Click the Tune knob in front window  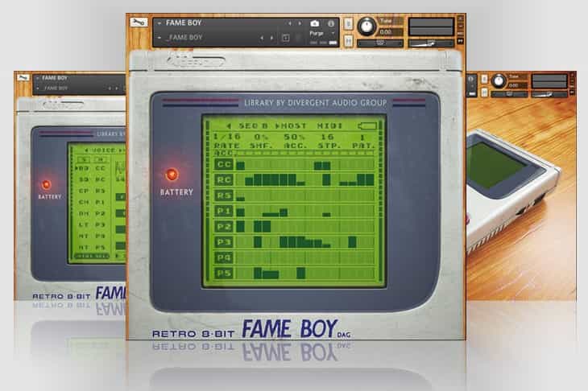point(366,27)
